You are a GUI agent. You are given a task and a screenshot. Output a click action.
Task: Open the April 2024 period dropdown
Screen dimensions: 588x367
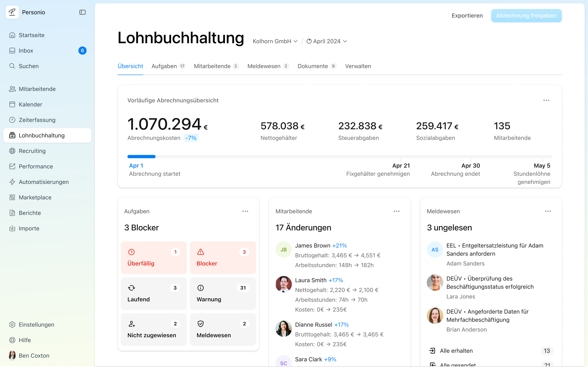(x=326, y=41)
